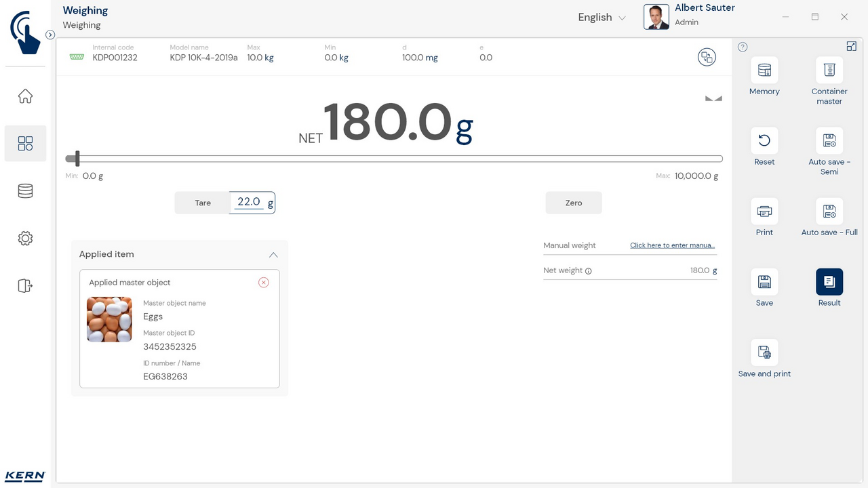Enable Auto save - Full mode
Viewport: 868px width, 488px height.
(829, 211)
